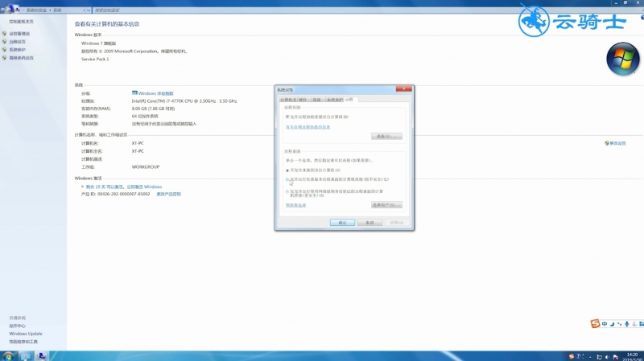Switch to 计算机名 tab in dialog
The width and height of the screenshot is (644, 361).
click(x=288, y=100)
